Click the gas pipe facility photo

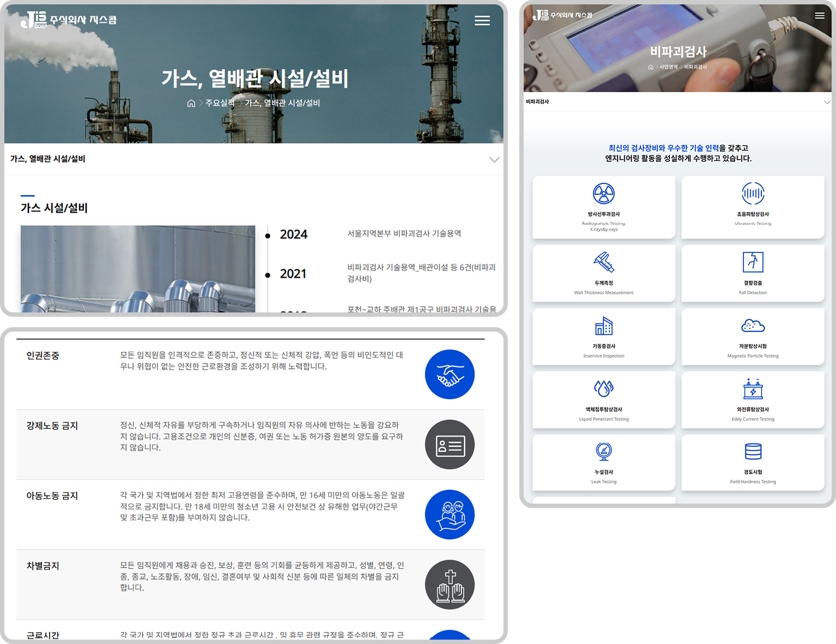[138, 269]
